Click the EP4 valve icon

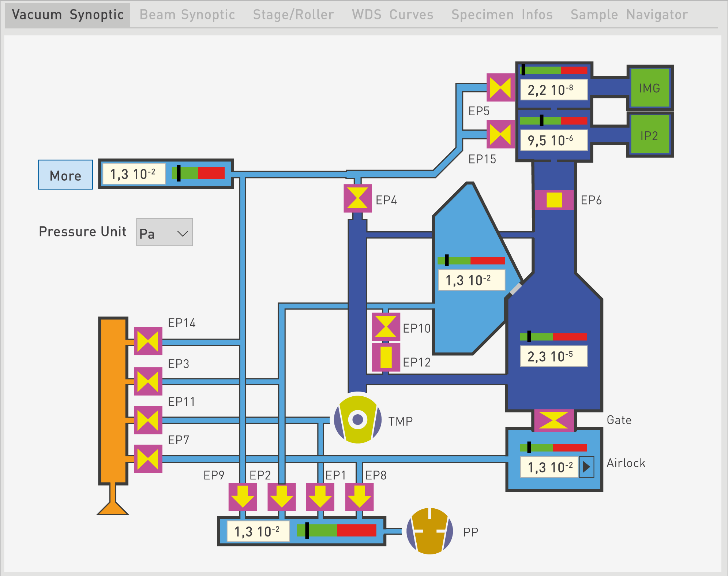tap(357, 198)
